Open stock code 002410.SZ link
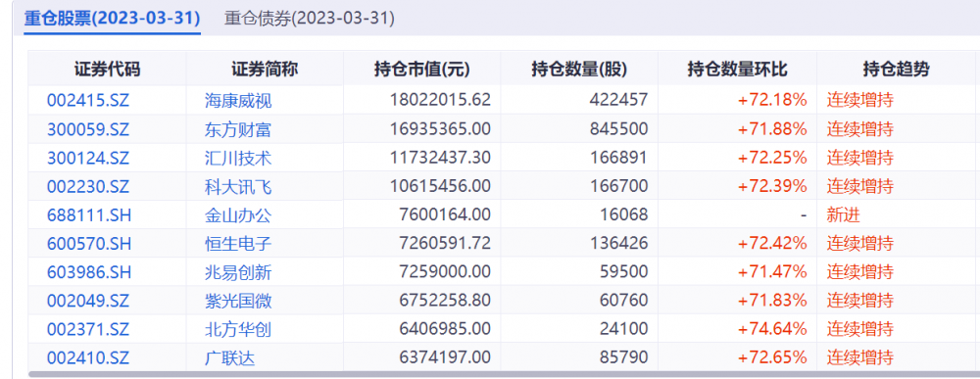Image resolution: width=980 pixels, height=379 pixels. [88, 357]
